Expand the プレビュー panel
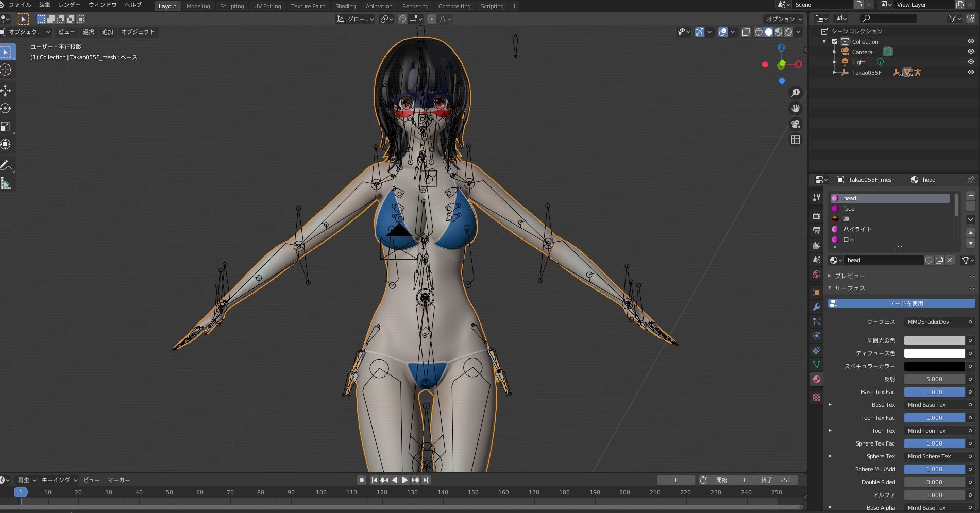The image size is (980, 513). point(850,276)
